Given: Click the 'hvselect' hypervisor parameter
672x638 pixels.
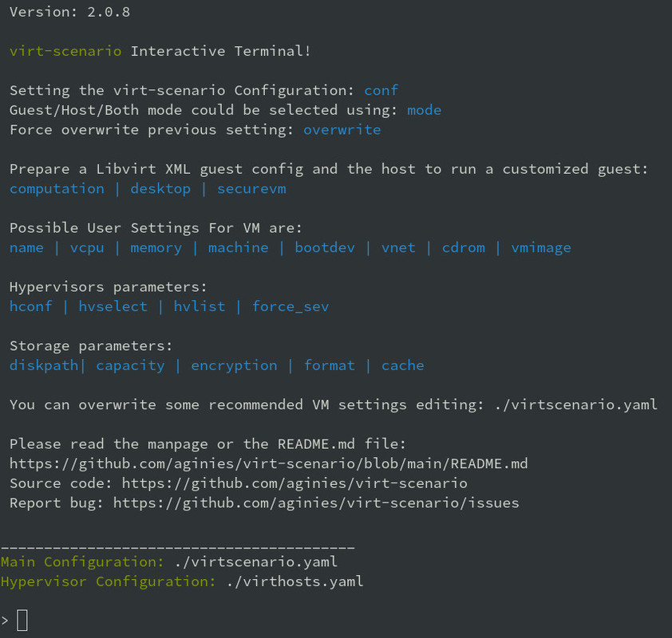Looking at the screenshot, I should tap(113, 306).
